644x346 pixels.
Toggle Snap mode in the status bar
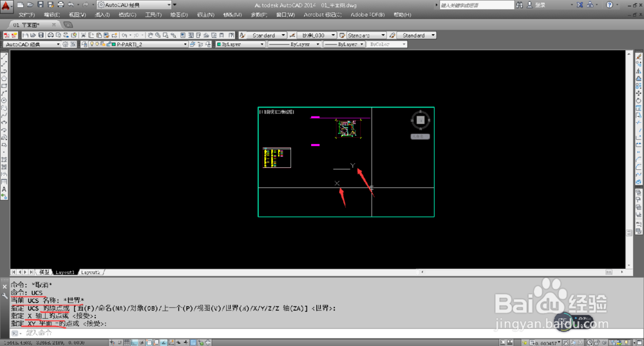(x=120, y=342)
